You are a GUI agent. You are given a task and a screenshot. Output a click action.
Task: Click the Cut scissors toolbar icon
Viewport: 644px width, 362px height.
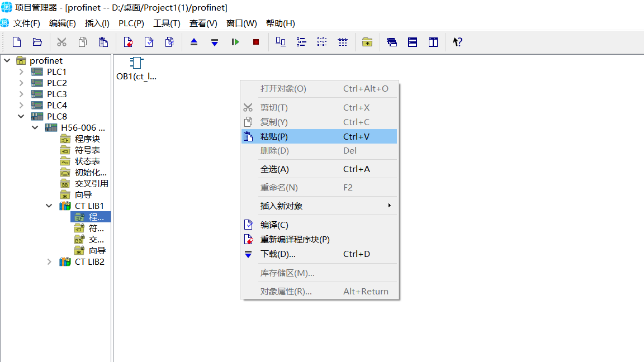61,42
